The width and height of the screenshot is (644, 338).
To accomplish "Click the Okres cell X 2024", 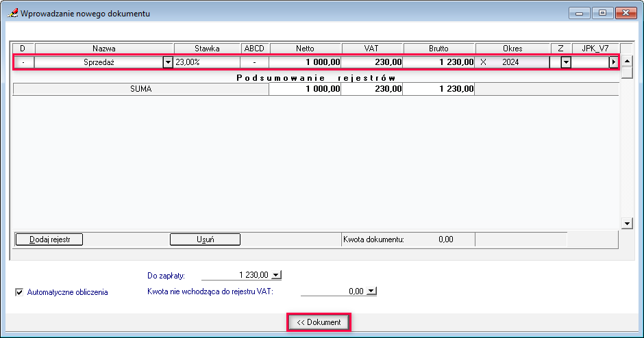I will [x=512, y=62].
